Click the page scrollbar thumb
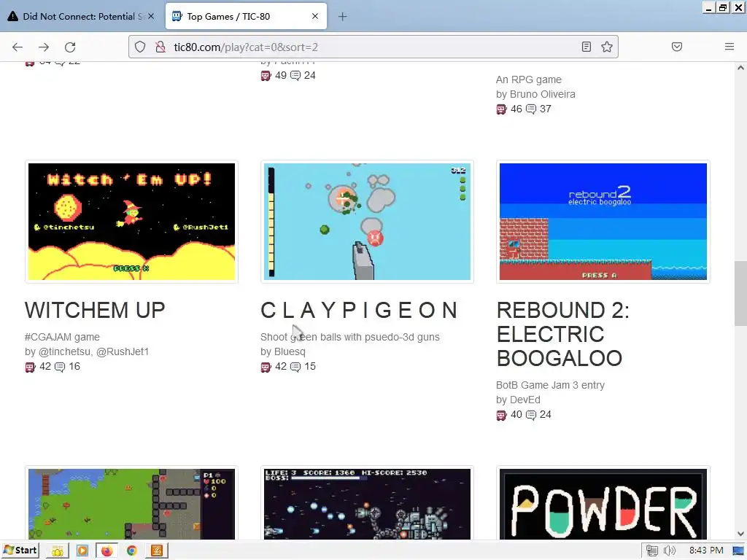747x560 pixels. [740, 293]
